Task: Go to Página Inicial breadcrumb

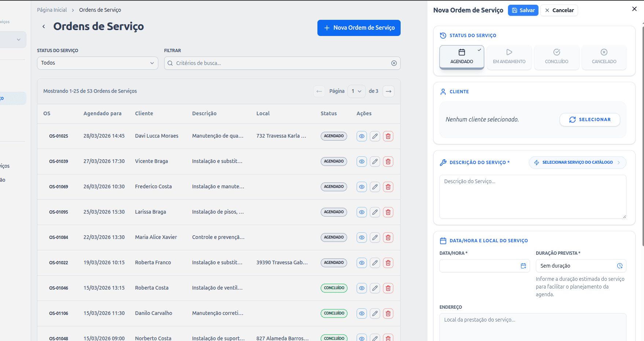Action: tap(52, 10)
